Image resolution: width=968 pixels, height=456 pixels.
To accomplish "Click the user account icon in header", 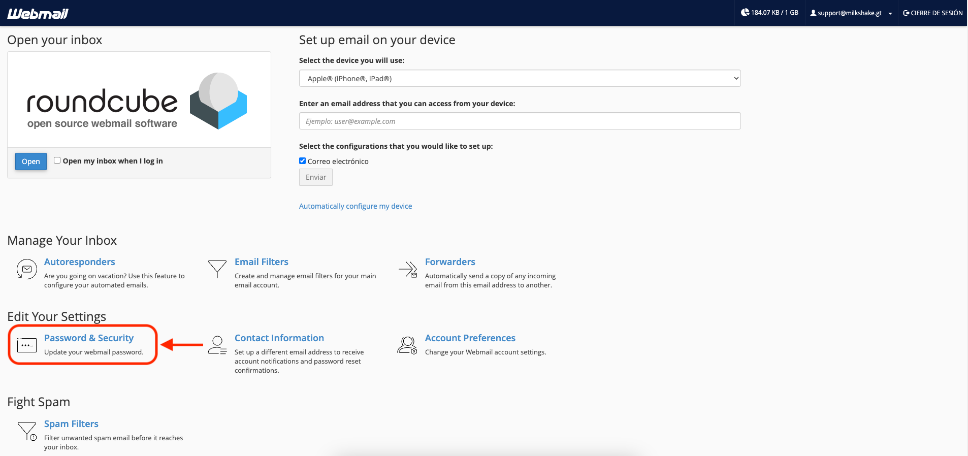I will pyautogui.click(x=813, y=13).
